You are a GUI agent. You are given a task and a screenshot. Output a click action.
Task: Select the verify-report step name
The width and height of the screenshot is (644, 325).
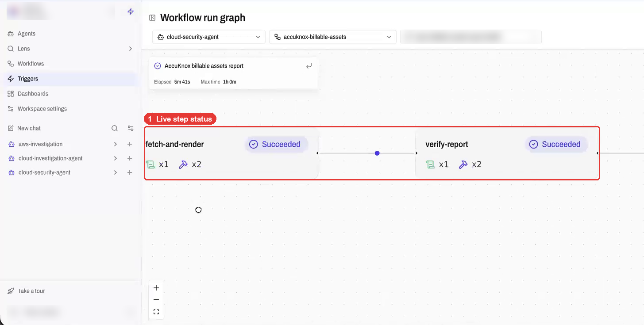pos(447,145)
